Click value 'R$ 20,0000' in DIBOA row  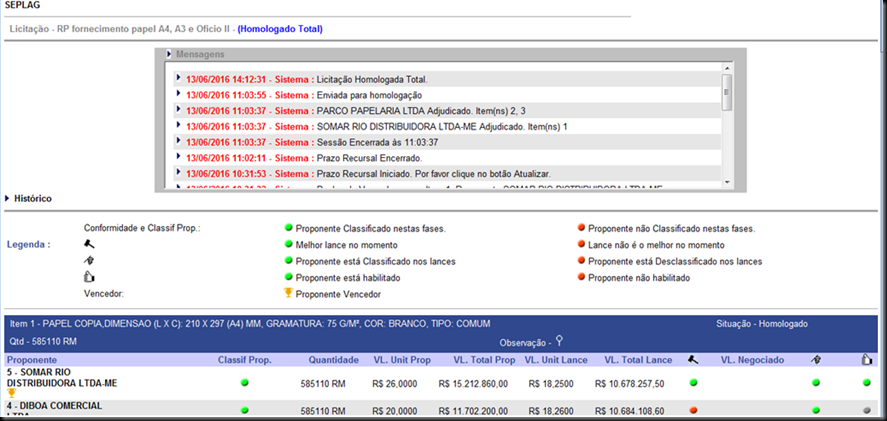[x=395, y=411]
